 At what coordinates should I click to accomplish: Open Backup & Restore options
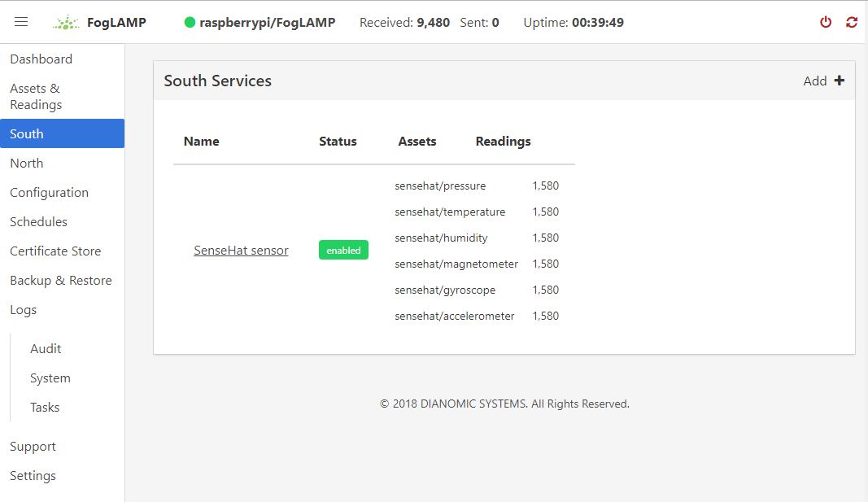click(61, 280)
